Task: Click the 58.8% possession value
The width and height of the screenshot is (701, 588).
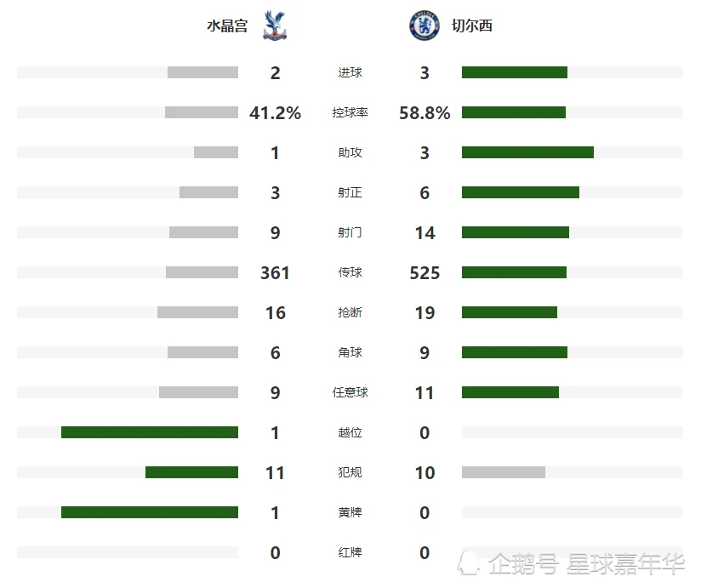Action: [x=425, y=112]
